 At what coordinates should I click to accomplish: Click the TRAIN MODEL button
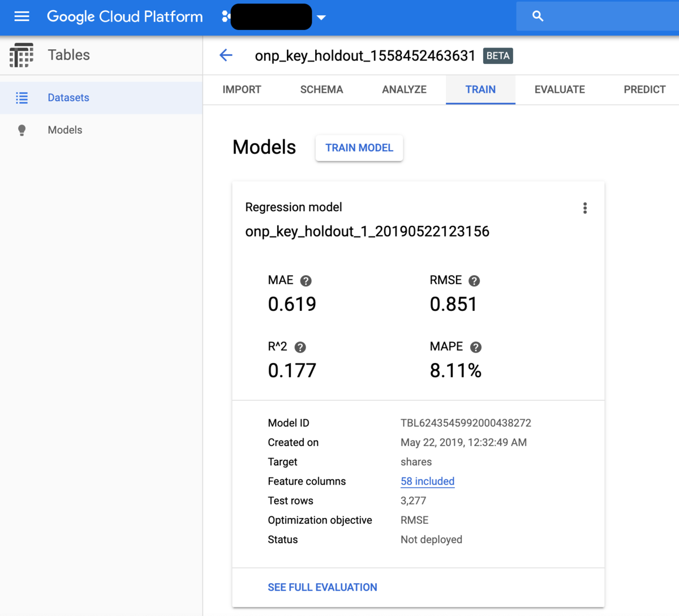[x=359, y=148]
